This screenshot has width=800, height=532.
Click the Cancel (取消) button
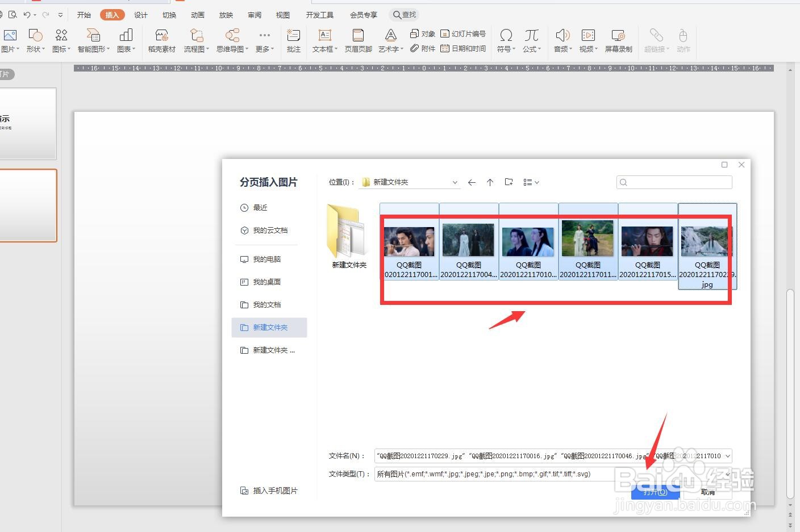[708, 492]
